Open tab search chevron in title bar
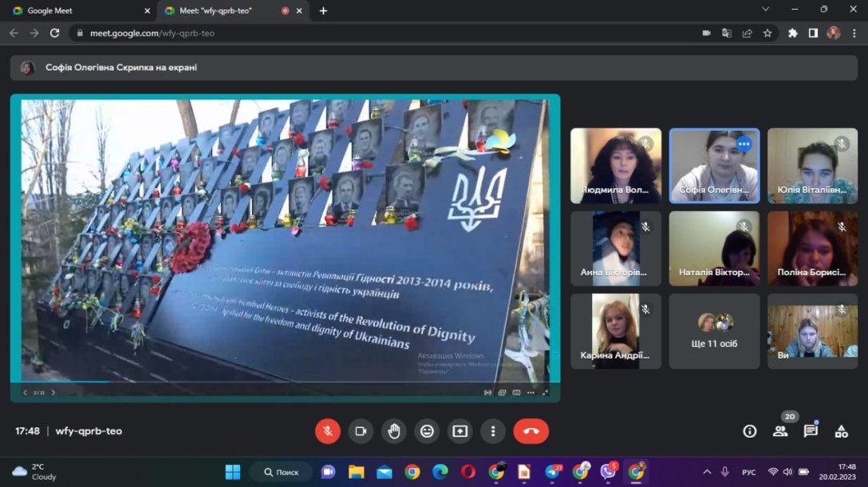This screenshot has height=487, width=868. tap(766, 10)
